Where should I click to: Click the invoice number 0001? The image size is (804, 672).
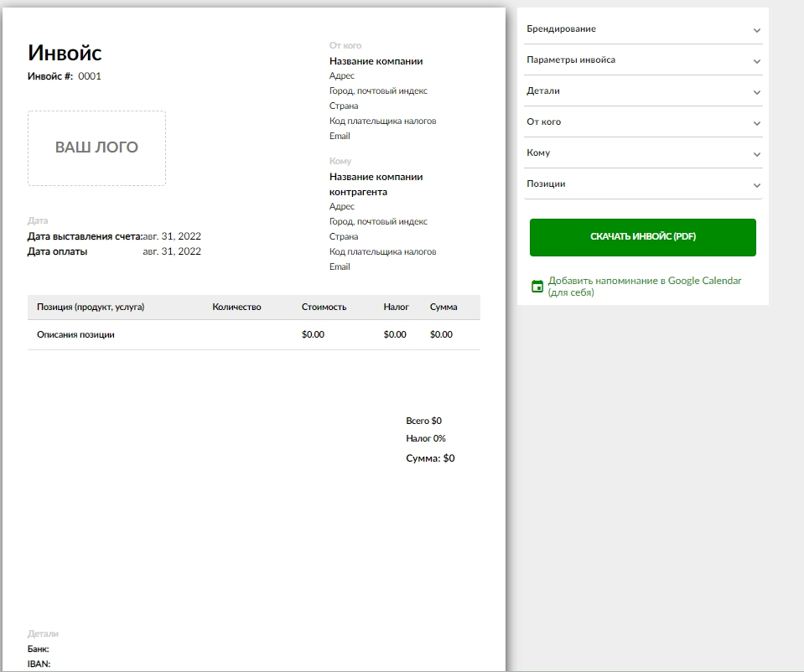click(x=90, y=75)
